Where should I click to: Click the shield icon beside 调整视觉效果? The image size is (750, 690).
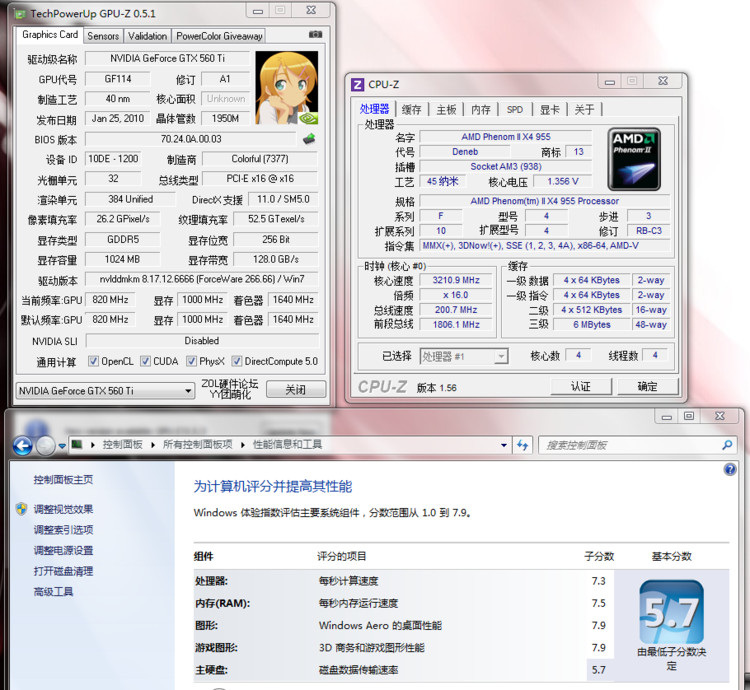pos(22,509)
